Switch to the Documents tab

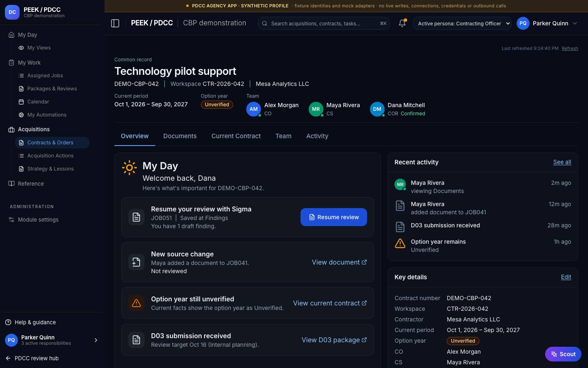click(x=180, y=136)
